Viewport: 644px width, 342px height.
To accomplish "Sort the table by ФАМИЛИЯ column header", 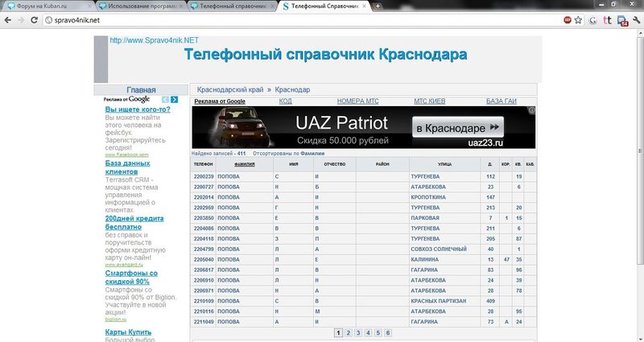I will pyautogui.click(x=244, y=163).
